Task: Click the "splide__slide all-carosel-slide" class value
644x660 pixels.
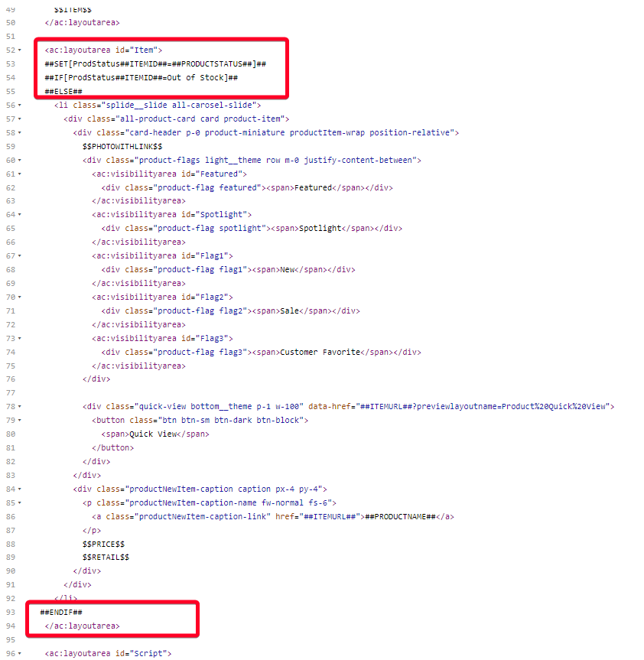Action: 179,106
